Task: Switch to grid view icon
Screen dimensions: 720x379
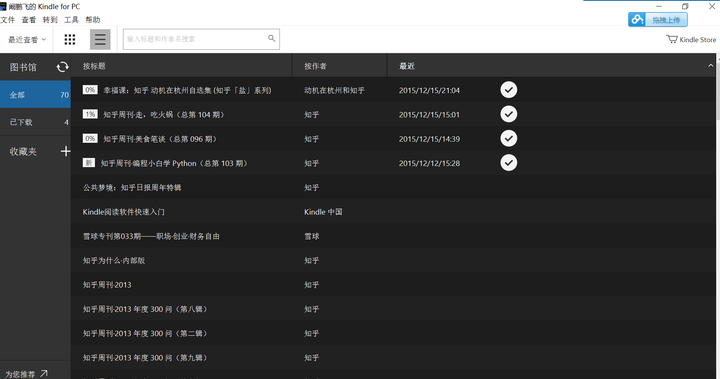Action: click(70, 40)
